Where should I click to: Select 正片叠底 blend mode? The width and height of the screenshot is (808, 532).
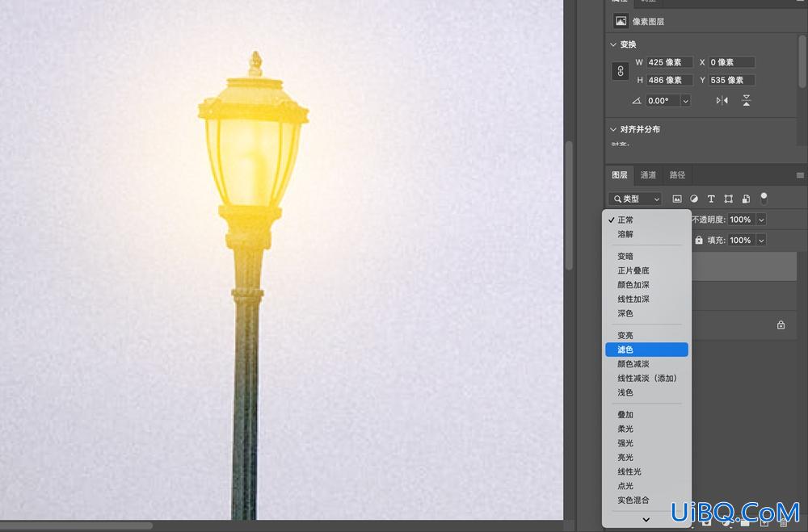(x=646, y=270)
